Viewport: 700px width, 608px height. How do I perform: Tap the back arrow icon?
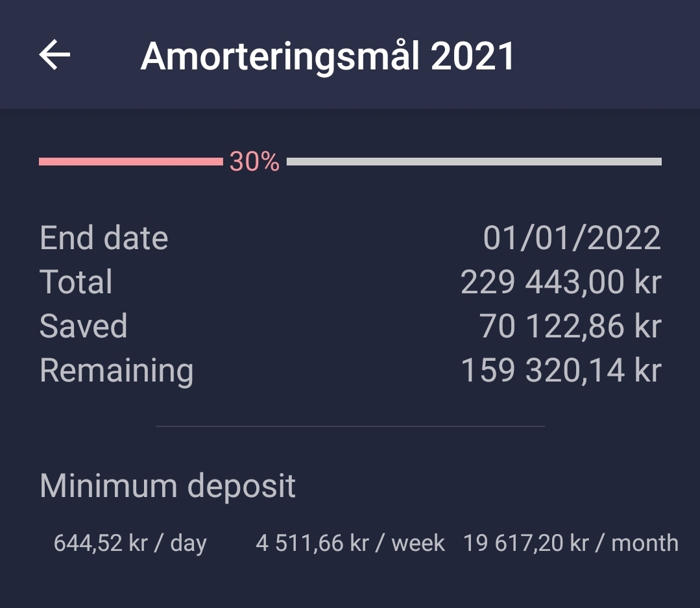tap(54, 55)
